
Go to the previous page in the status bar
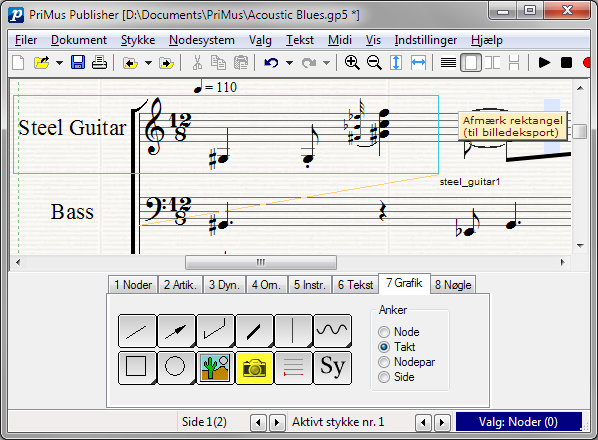[258, 422]
